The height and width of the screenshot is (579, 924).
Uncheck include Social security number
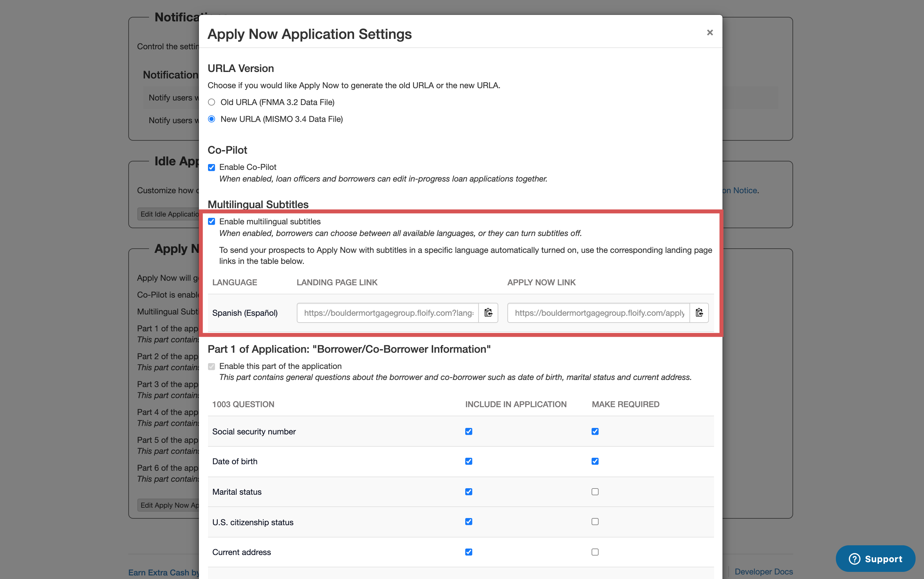[469, 431]
